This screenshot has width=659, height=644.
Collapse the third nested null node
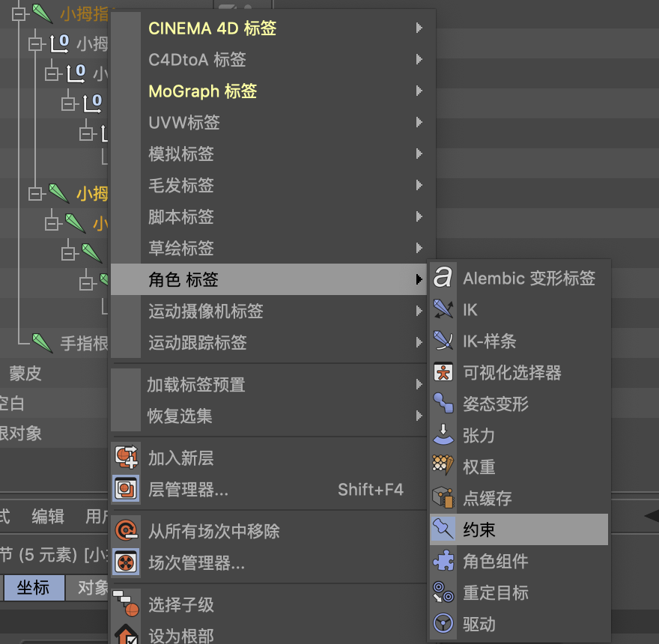(68, 103)
